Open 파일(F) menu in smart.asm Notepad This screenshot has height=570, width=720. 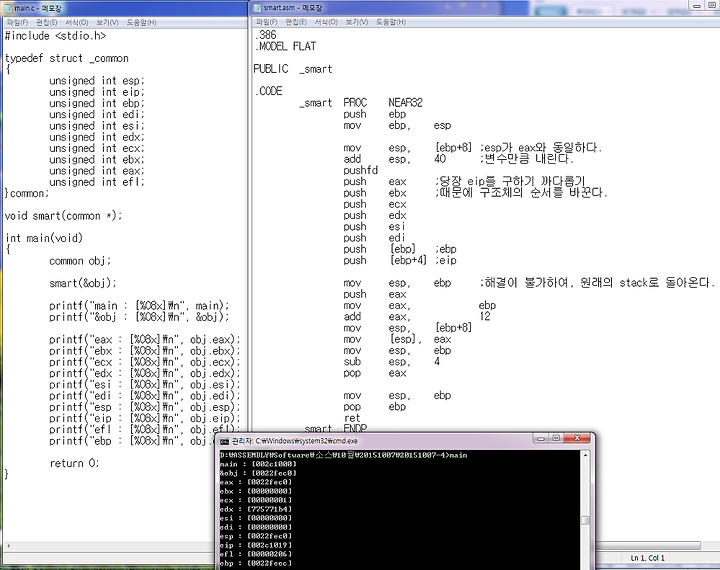click(x=267, y=22)
